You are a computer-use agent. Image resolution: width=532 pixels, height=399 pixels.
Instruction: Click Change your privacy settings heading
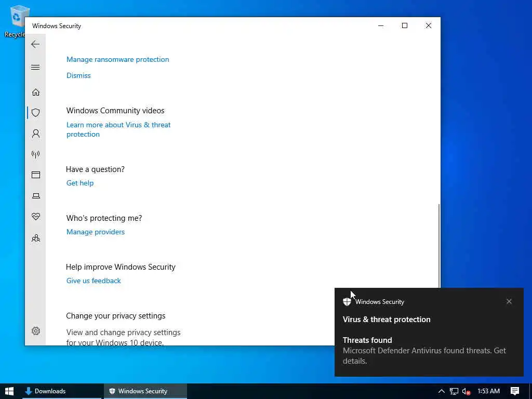click(116, 316)
